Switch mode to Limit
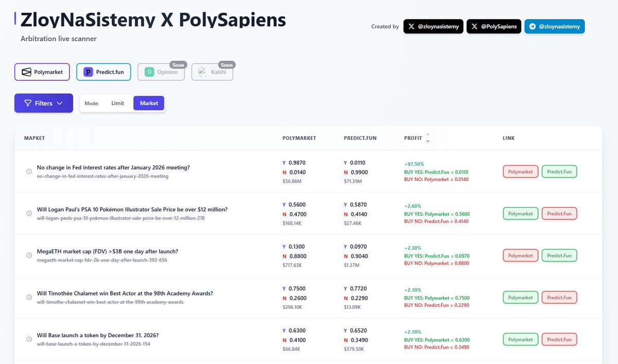Screen dimensions: 618x364 (x=117, y=103)
